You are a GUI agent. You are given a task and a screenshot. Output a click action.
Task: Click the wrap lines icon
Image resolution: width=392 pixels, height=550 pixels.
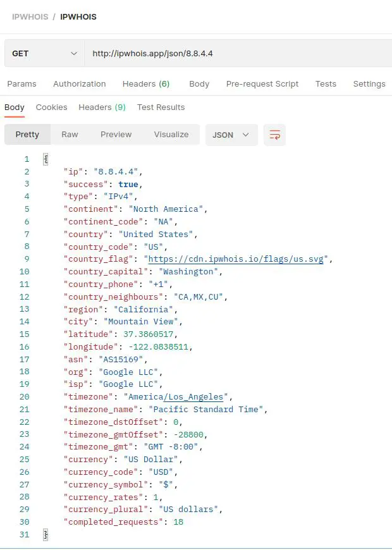point(274,135)
